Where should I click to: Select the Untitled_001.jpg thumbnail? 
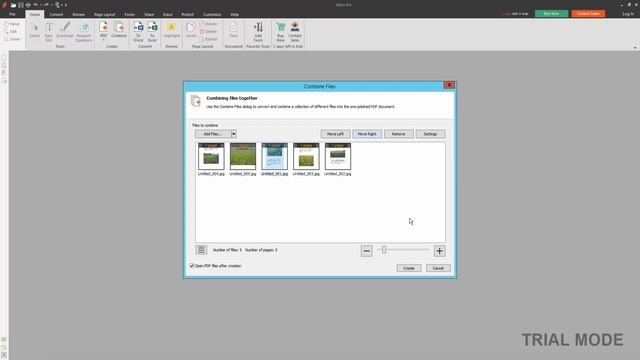pos(274,157)
